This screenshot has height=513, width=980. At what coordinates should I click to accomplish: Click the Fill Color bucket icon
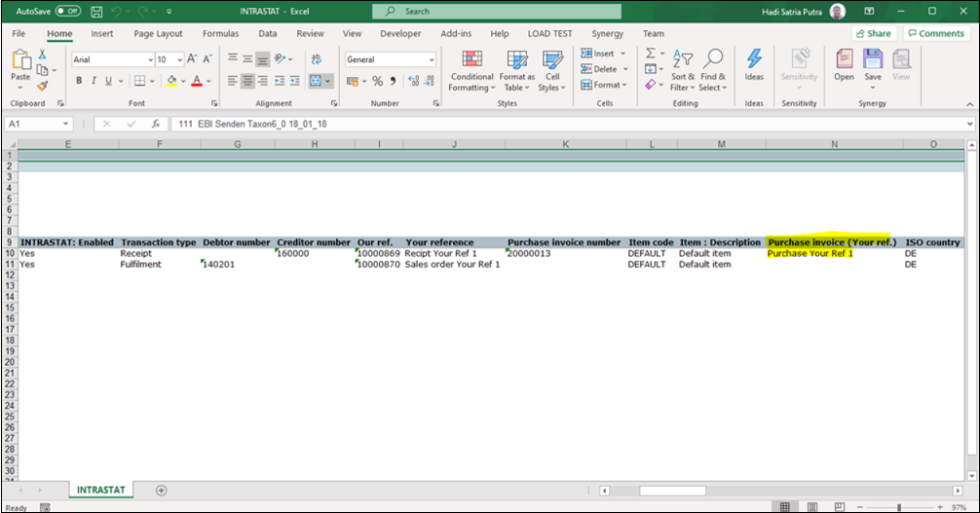pos(171,81)
